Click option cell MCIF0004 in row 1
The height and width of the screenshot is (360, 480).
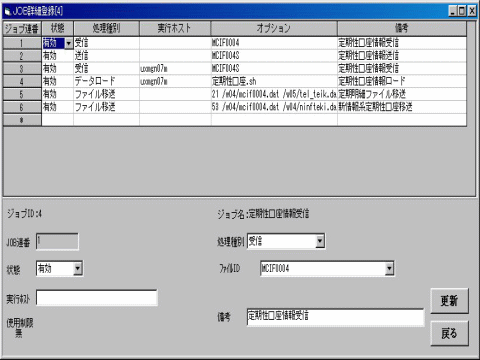274,43
